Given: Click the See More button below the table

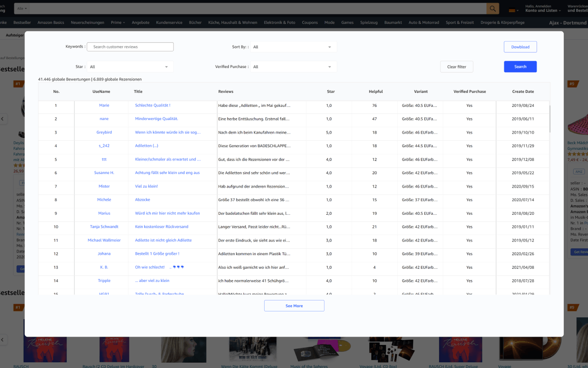Looking at the screenshot, I should [294, 305].
